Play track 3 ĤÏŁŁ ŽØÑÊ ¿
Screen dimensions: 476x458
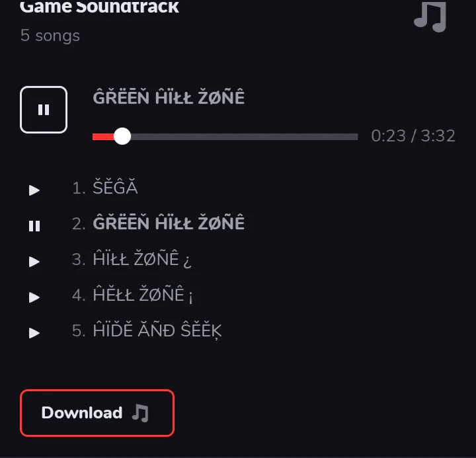[34, 261]
